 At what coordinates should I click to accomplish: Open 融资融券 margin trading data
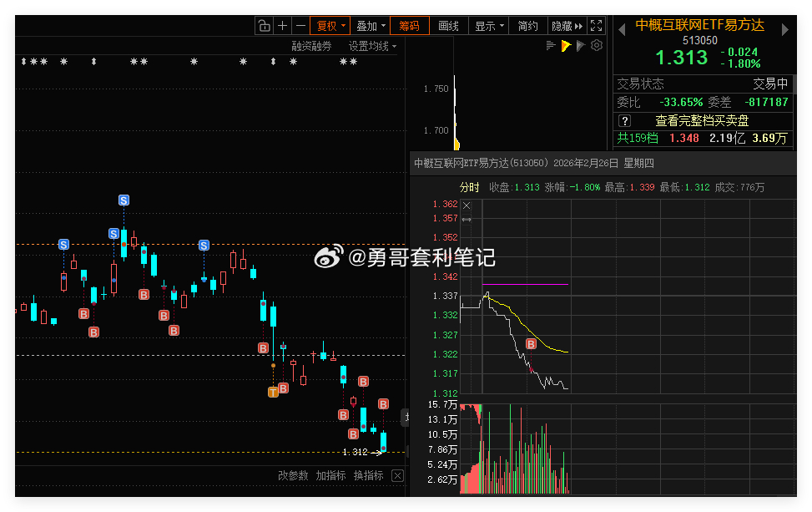coord(311,46)
